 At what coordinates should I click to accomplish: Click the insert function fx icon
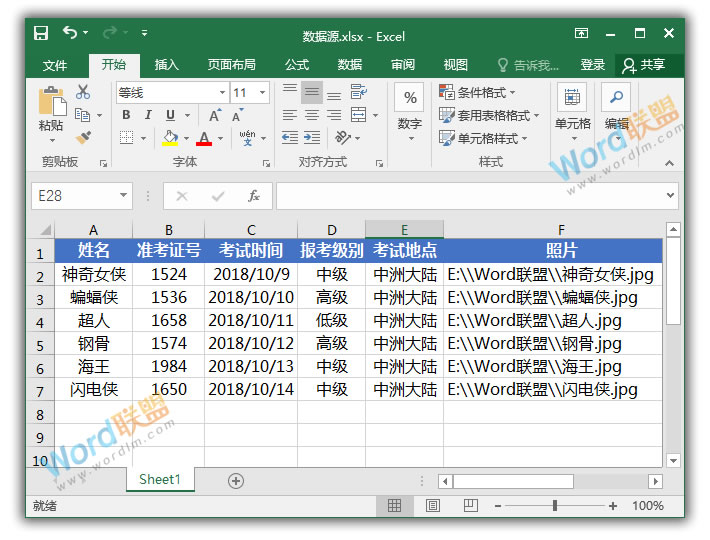point(254,196)
